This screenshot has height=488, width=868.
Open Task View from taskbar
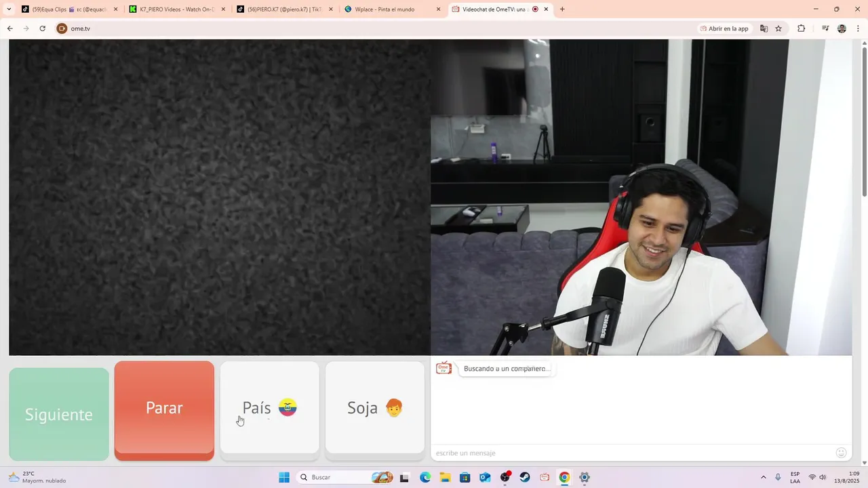click(405, 477)
